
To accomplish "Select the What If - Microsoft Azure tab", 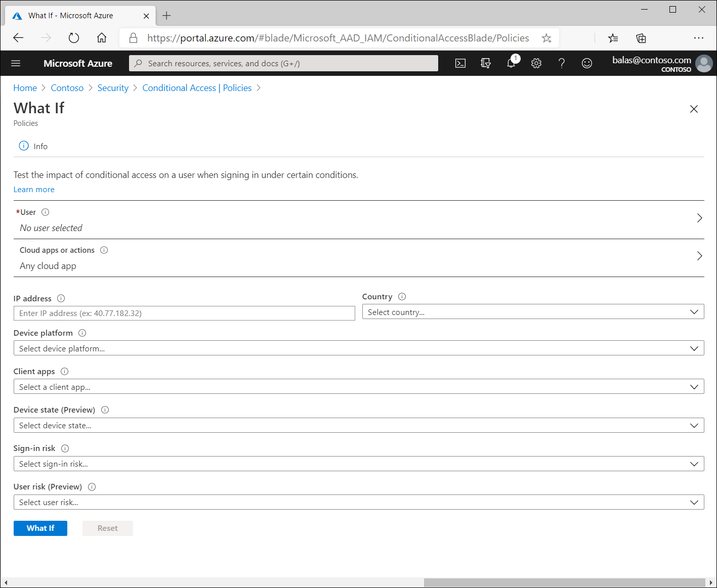I will coord(81,16).
